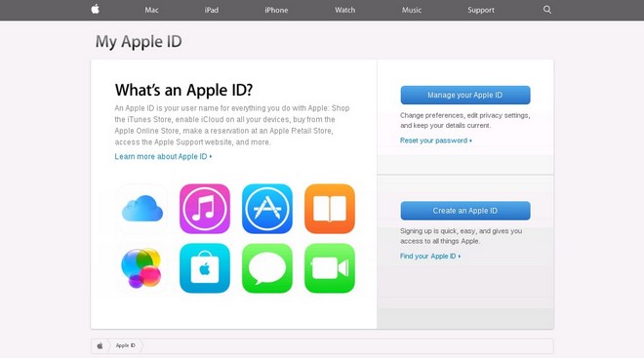
Task: Select the Apple Store bag icon
Action: (205, 268)
